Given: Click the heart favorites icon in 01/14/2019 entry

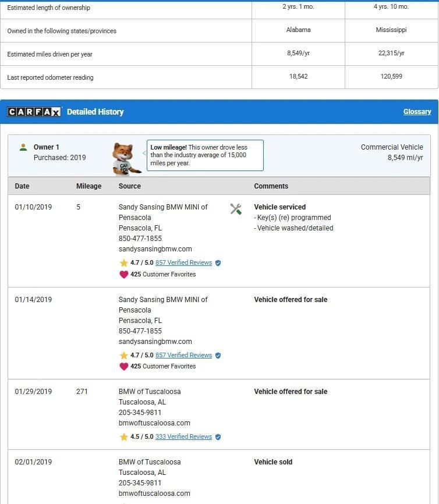Looking at the screenshot, I should pos(123,367).
